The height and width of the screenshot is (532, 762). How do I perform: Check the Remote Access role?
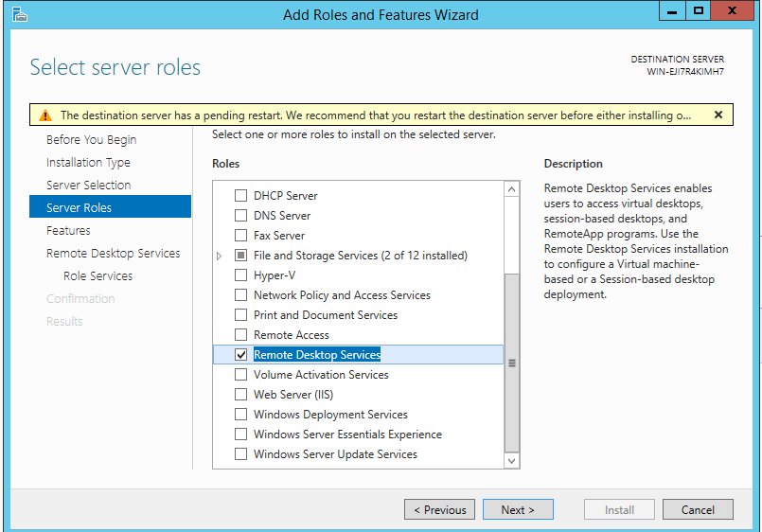[x=240, y=335]
